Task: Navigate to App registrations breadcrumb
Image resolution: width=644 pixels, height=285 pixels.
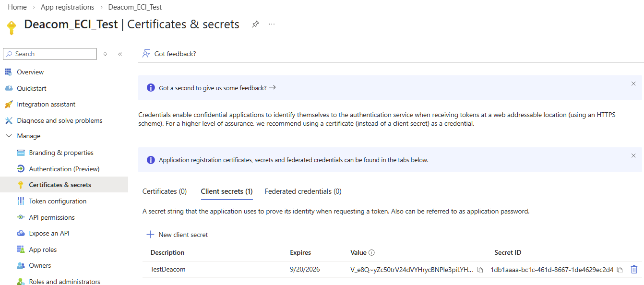Action: (x=67, y=7)
